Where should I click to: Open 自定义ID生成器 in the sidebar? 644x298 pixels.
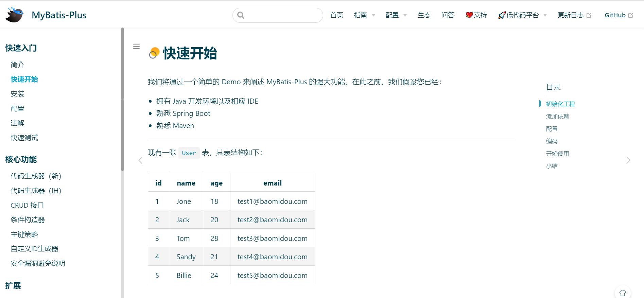(34, 249)
